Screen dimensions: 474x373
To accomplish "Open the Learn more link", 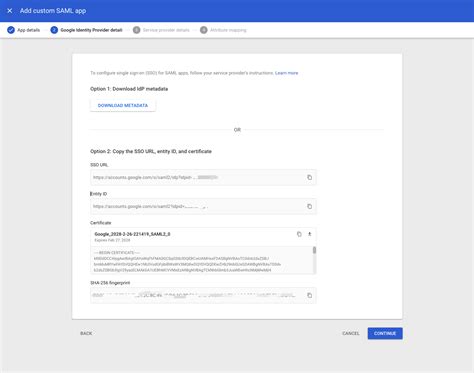I will [x=286, y=73].
